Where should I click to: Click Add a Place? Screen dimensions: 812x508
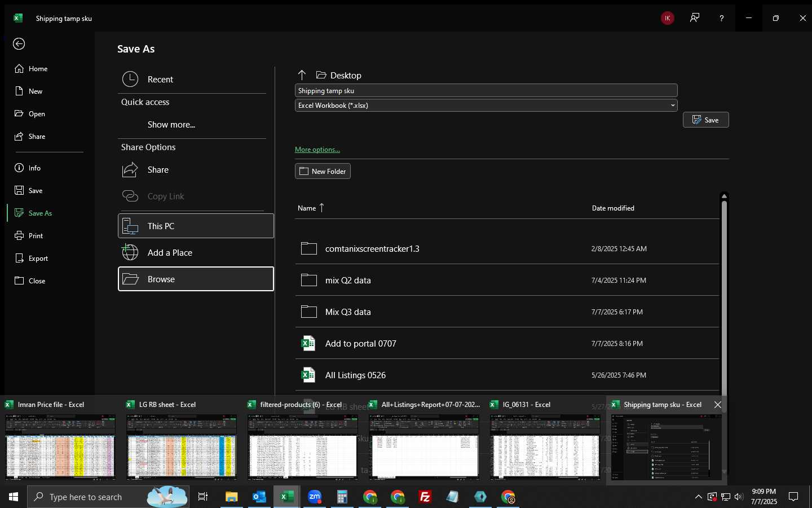(x=196, y=253)
